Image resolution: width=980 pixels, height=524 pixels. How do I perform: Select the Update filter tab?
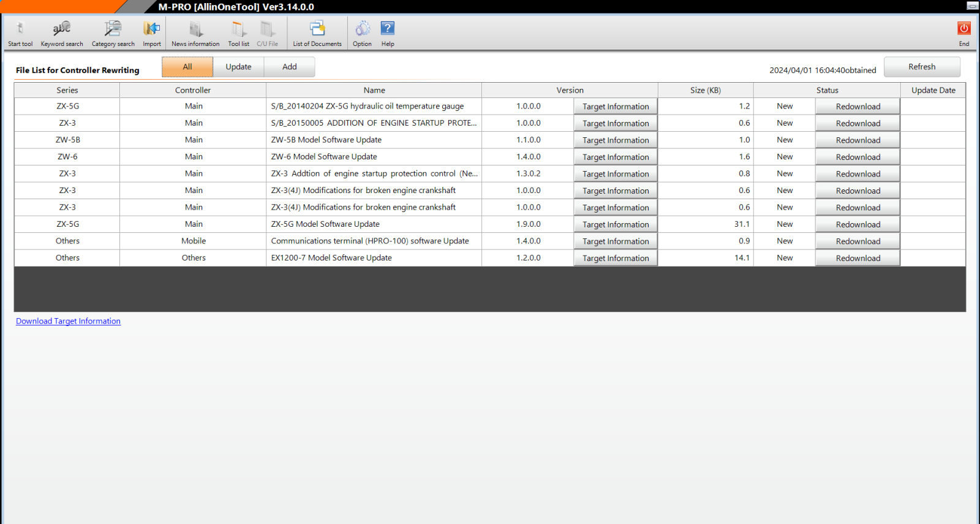pos(238,67)
